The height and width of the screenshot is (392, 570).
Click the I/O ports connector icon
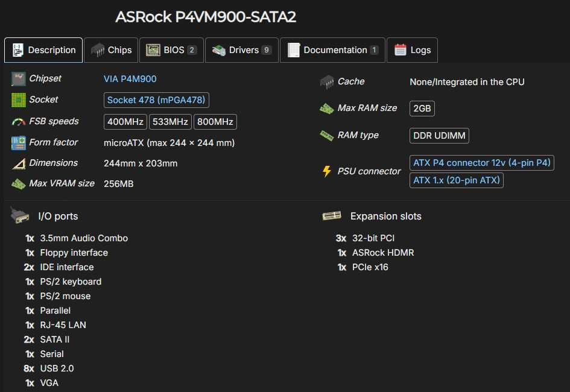click(x=20, y=215)
